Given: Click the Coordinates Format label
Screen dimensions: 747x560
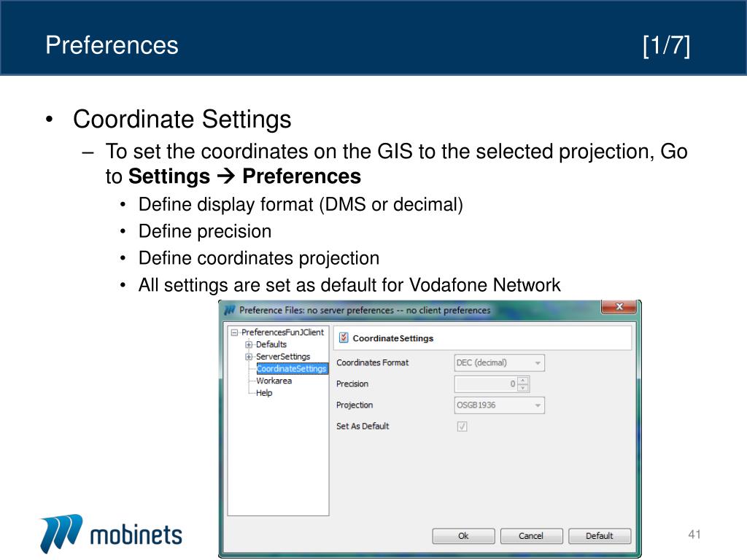Looking at the screenshot, I should 373,362.
